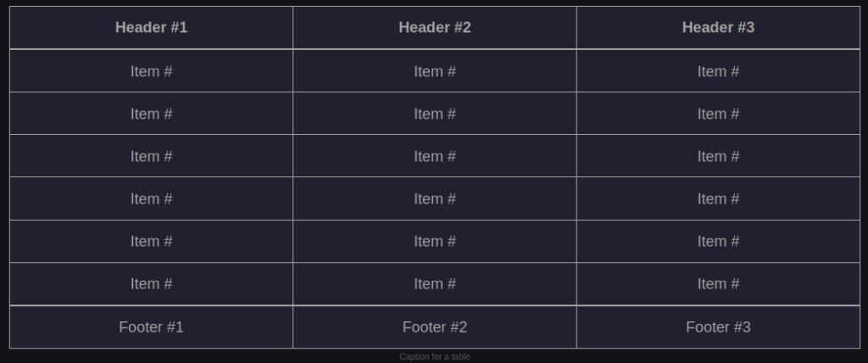Select third-row Item # in Header #2 column

click(x=434, y=156)
